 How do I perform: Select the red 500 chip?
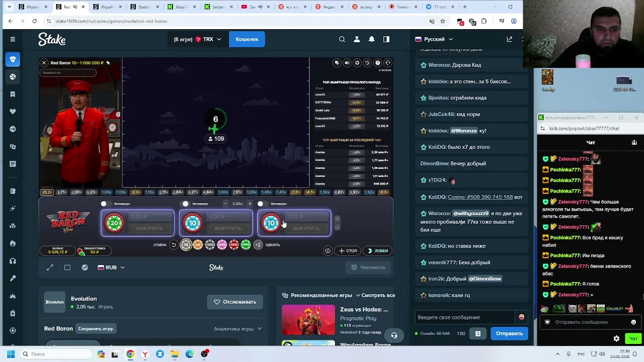(x=234, y=245)
